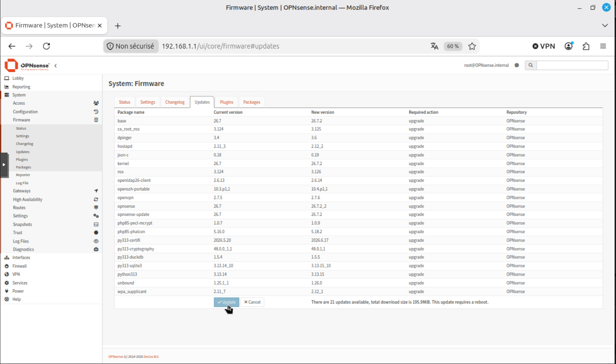Collapse the System menu
The height and width of the screenshot is (364, 616).
[19, 95]
